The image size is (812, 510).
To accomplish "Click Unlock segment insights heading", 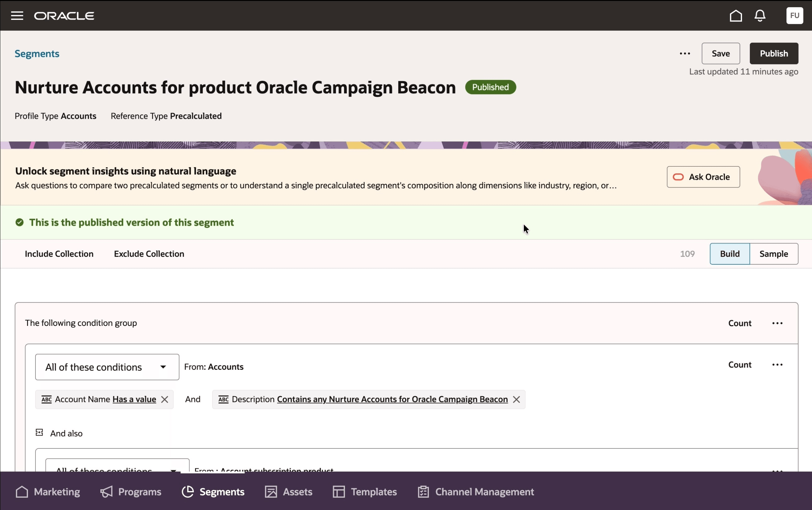I will pyautogui.click(x=126, y=171).
